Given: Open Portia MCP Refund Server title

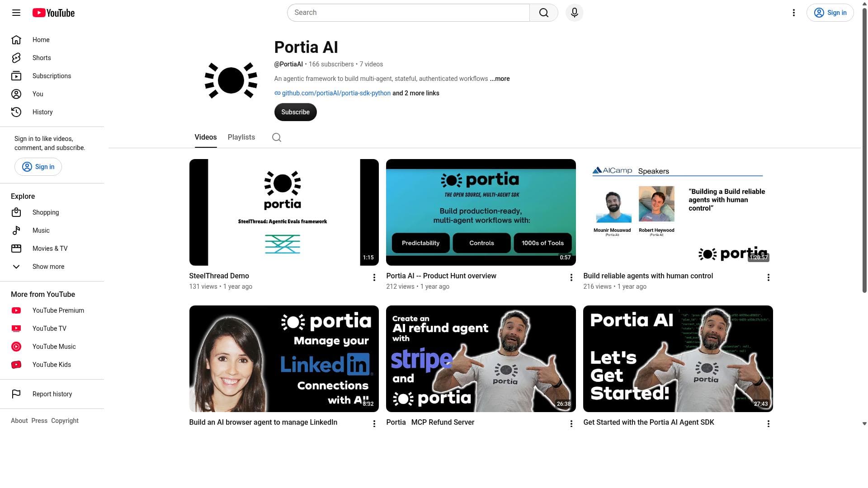Looking at the screenshot, I should click(430, 422).
